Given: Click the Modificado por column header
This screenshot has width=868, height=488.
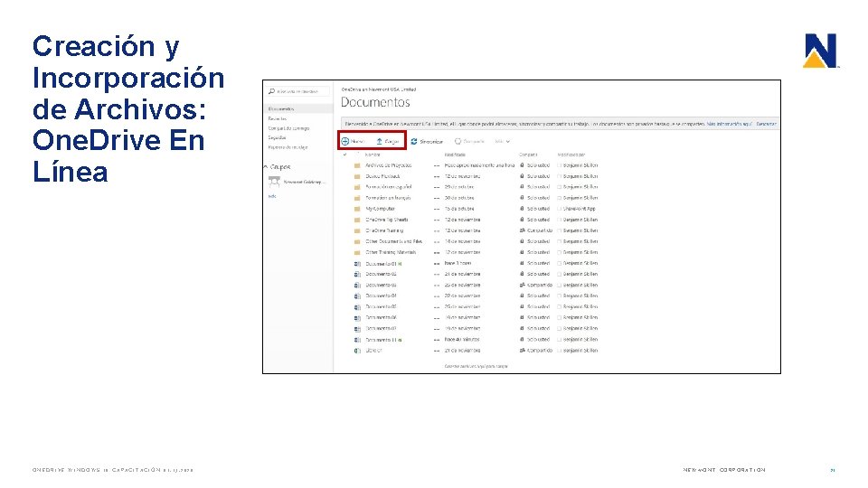Looking at the screenshot, I should tap(571, 155).
